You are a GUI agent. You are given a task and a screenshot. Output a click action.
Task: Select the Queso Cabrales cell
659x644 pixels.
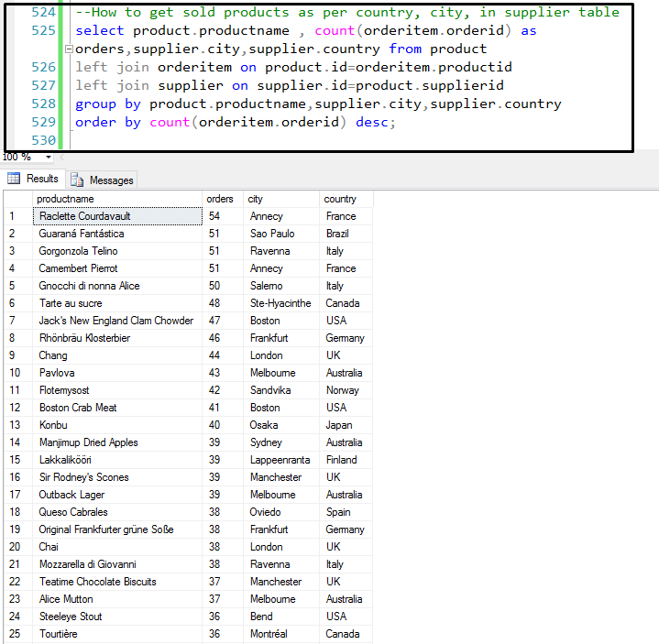pos(117,512)
